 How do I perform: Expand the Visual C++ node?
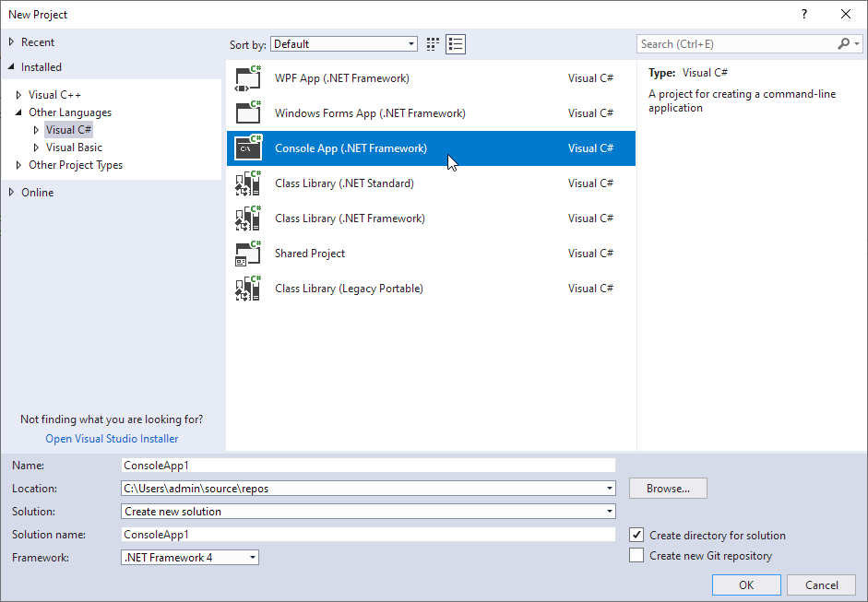pos(18,95)
